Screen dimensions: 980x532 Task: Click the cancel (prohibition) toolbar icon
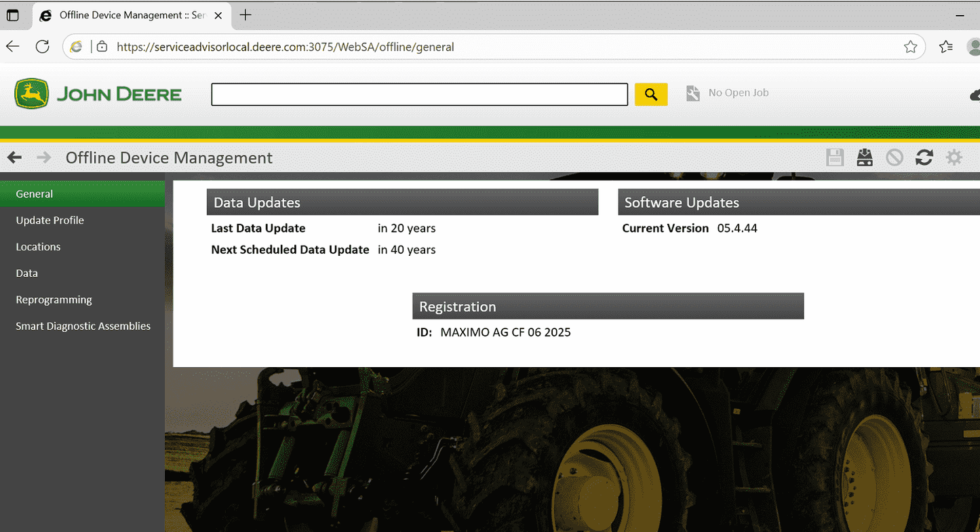pos(895,157)
